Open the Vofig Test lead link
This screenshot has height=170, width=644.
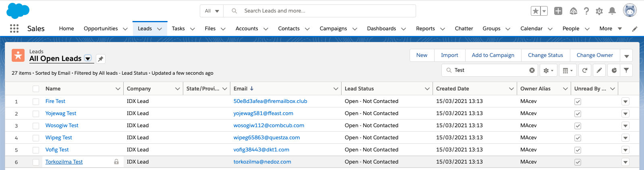pos(57,150)
